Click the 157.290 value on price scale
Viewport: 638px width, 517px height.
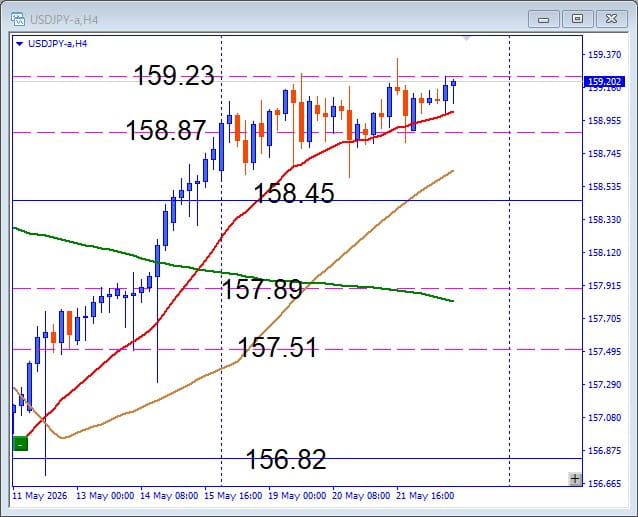605,384
